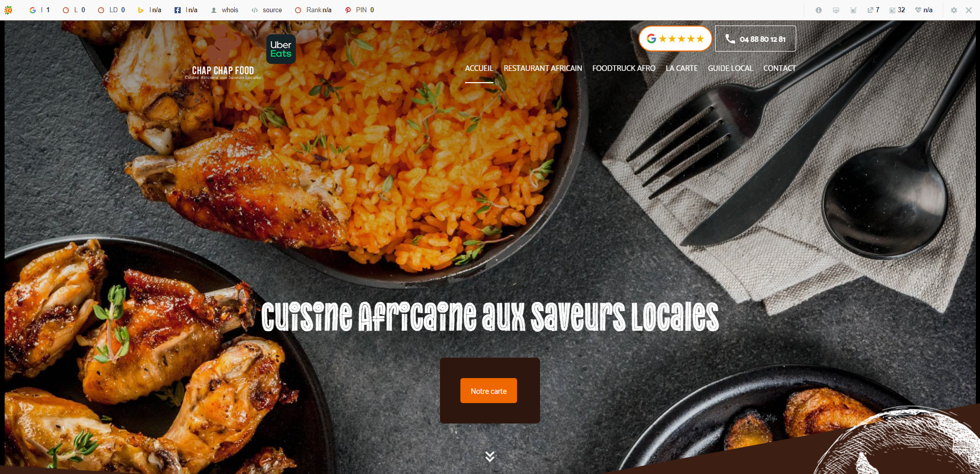Viewport: 980px width, 474px height.
Task: Open SEOquake settings gear
Action: 954,10
